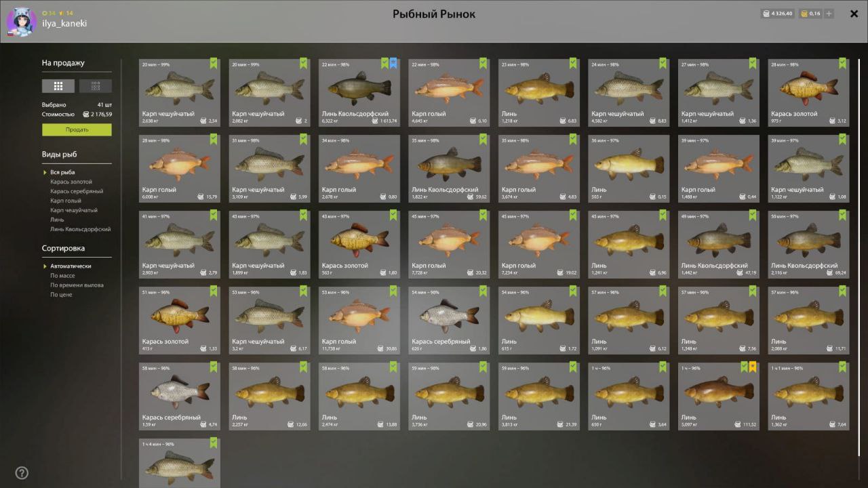
Task: Open the help question mark icon
Action: 22,473
